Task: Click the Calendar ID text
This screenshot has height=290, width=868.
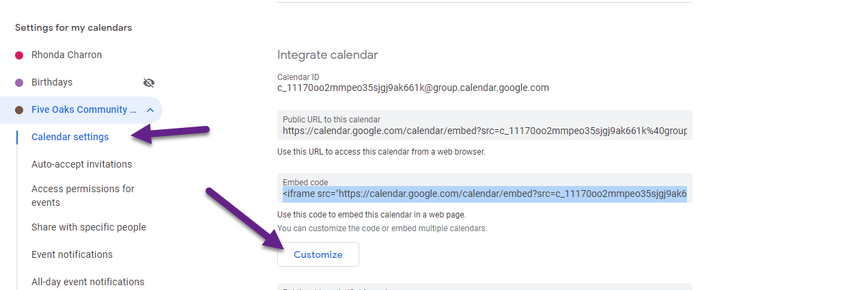Action: tap(413, 88)
